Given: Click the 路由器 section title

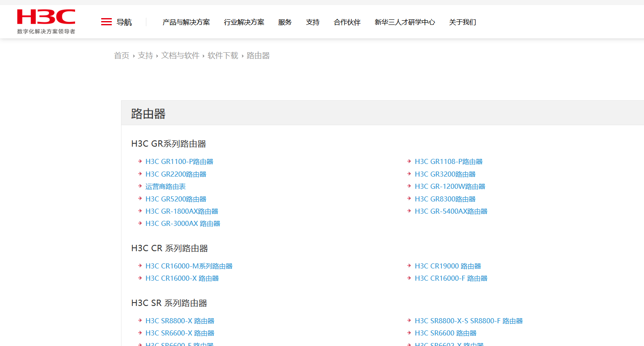Looking at the screenshot, I should coord(148,114).
